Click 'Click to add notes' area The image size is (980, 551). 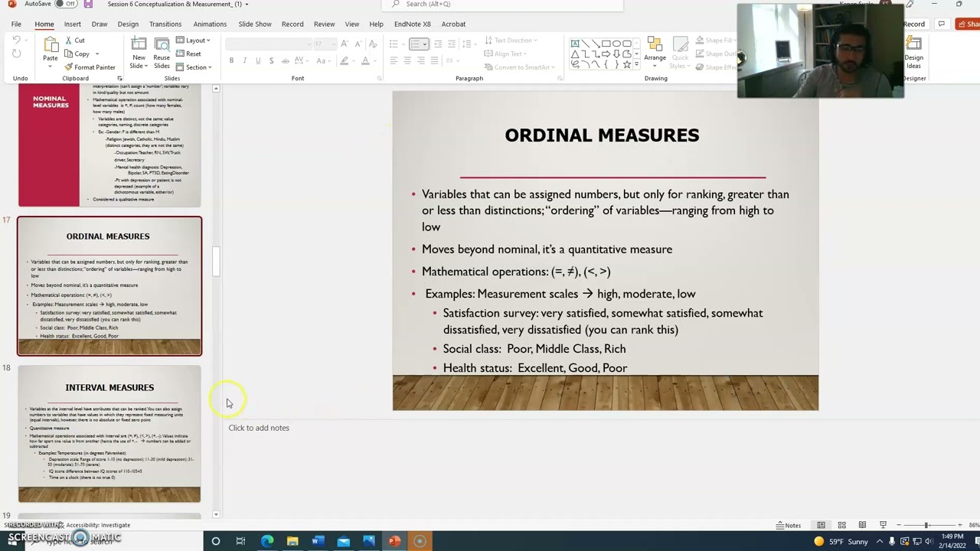259,428
